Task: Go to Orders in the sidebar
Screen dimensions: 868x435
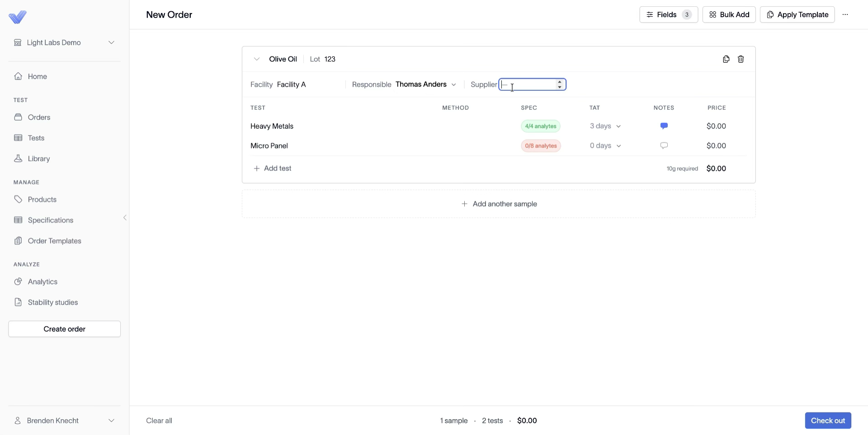Action: (x=39, y=117)
